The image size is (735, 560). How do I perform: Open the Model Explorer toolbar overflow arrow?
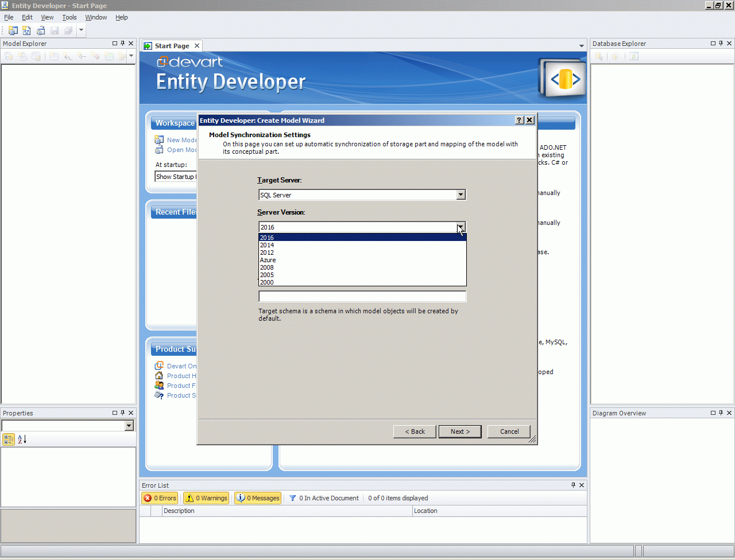click(131, 56)
